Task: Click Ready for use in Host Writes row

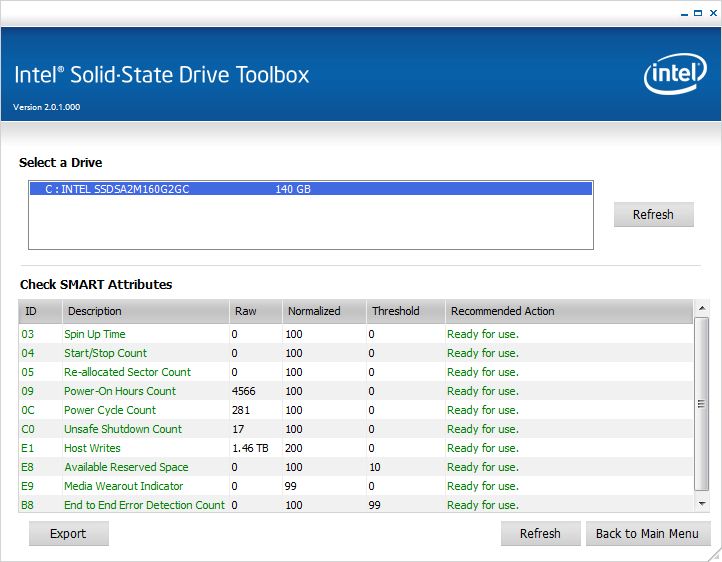Action: tap(483, 448)
